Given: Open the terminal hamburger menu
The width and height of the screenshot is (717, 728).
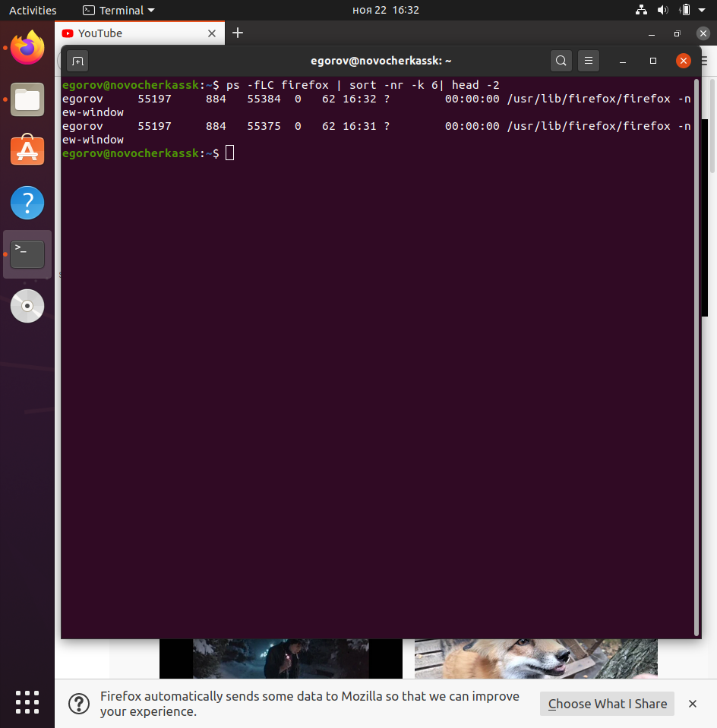Looking at the screenshot, I should point(588,61).
